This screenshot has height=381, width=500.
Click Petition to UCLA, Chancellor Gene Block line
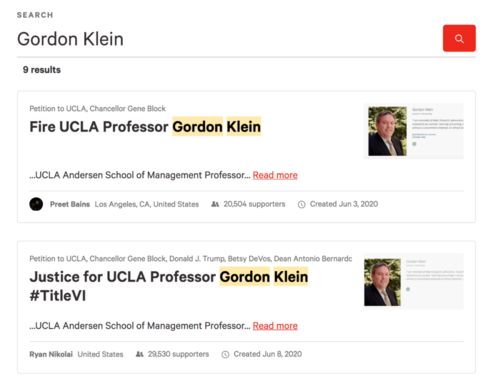pyautogui.click(x=97, y=108)
